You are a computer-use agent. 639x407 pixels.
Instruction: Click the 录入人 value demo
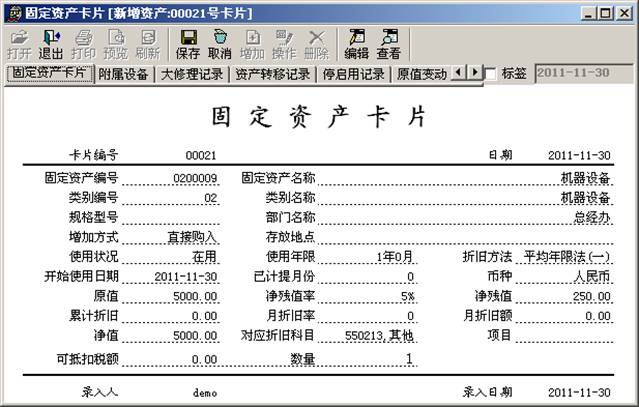[x=205, y=393]
